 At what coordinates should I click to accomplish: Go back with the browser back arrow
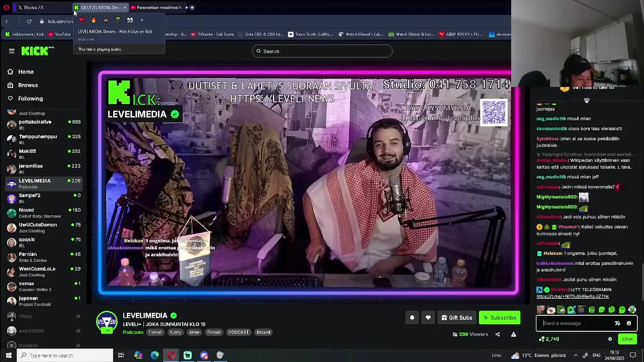7,21
